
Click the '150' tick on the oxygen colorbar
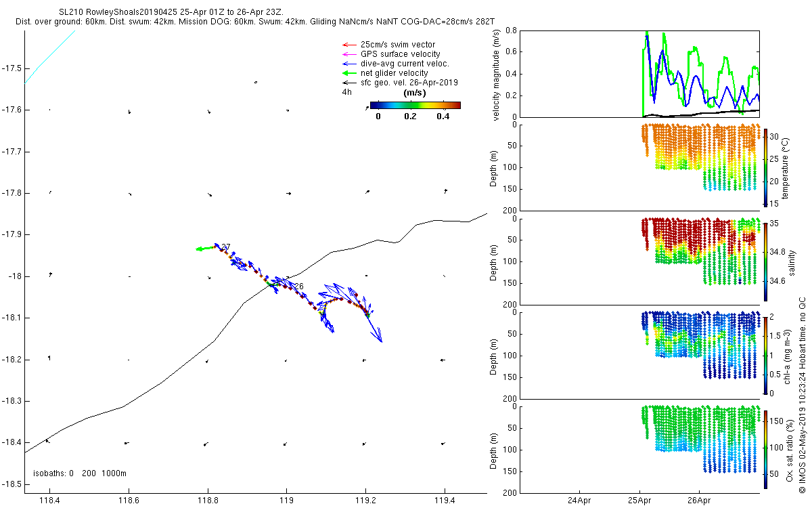tap(778, 421)
